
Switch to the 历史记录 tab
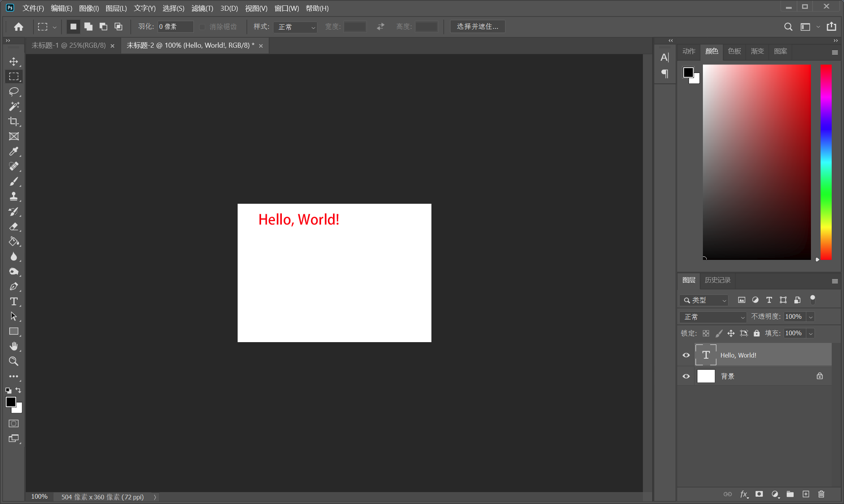tap(717, 280)
